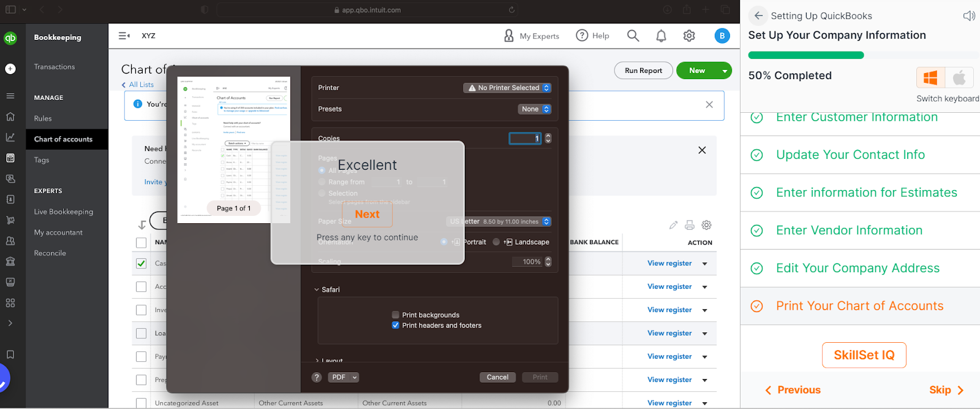
Task: Open View register dropdown arrow in first row
Action: [705, 264]
